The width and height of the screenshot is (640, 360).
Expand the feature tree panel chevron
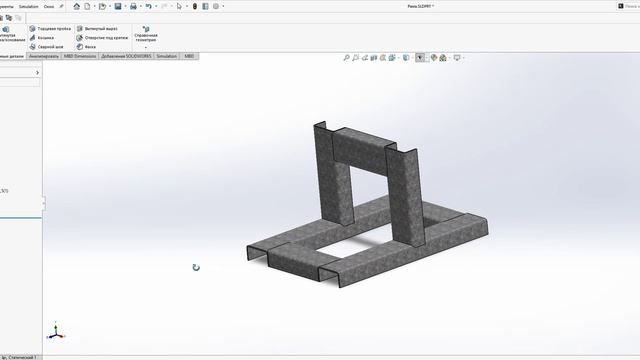tap(37, 73)
